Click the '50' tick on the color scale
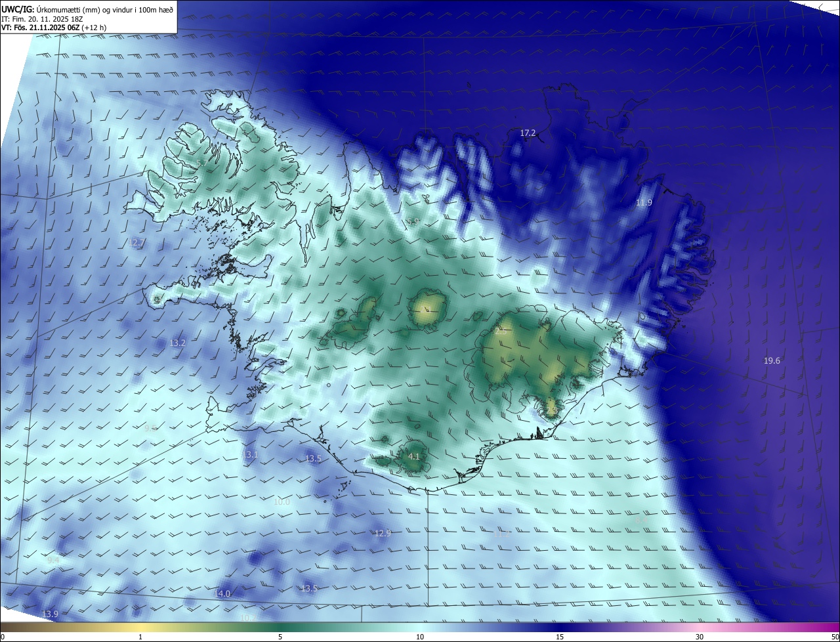Viewport: 840px width, 642px height. [x=835, y=637]
